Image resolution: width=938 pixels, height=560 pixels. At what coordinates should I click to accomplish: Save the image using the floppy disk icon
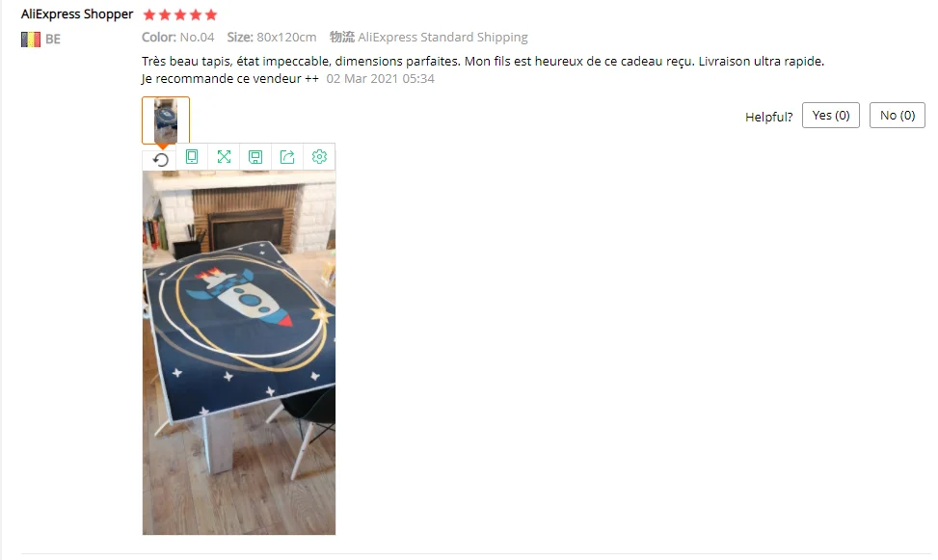coord(255,157)
